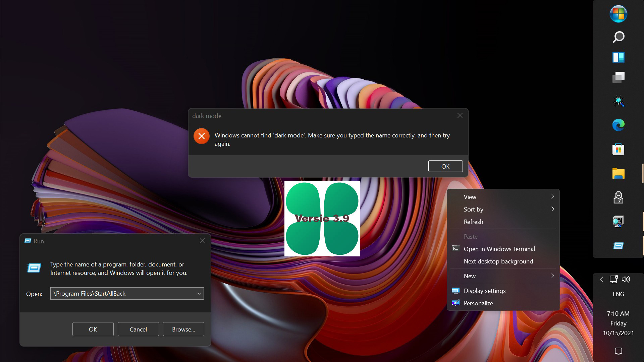Select the Run icon in the taskbar

(618, 246)
